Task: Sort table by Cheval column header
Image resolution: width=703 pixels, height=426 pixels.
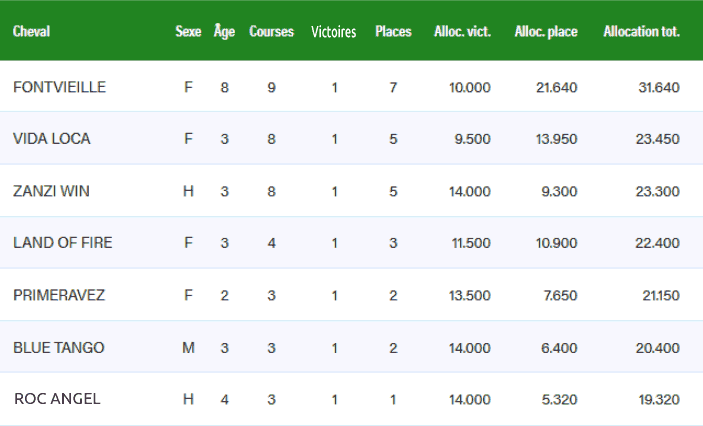Action: [x=31, y=32]
